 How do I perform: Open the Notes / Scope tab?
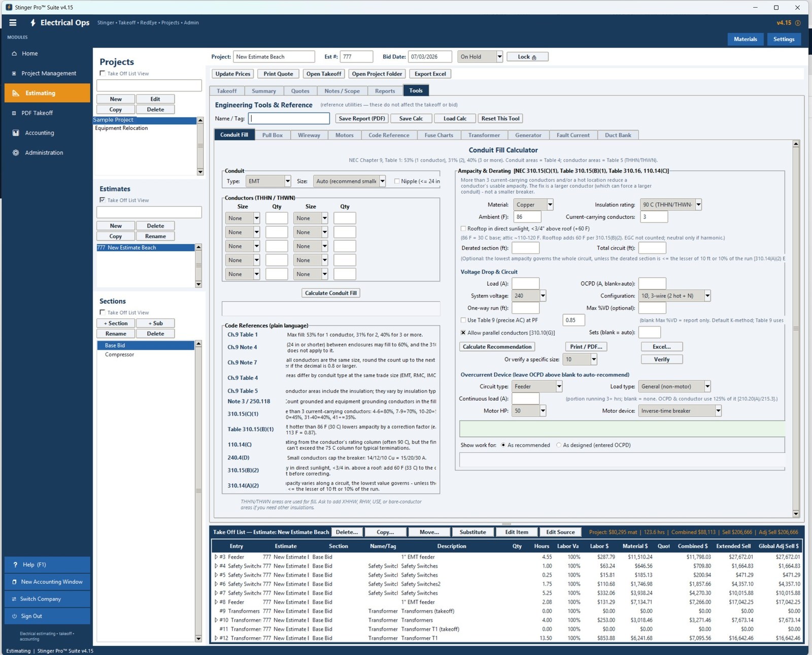point(342,91)
